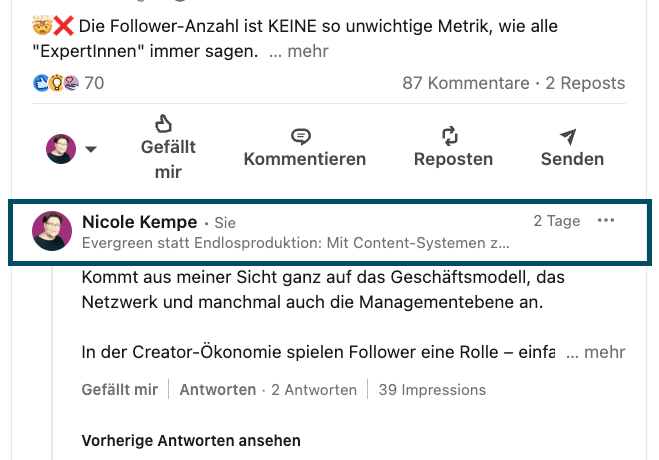Click Nicole Kempe's comment profile picture
Screen dimensions: 659x460
coord(52,231)
